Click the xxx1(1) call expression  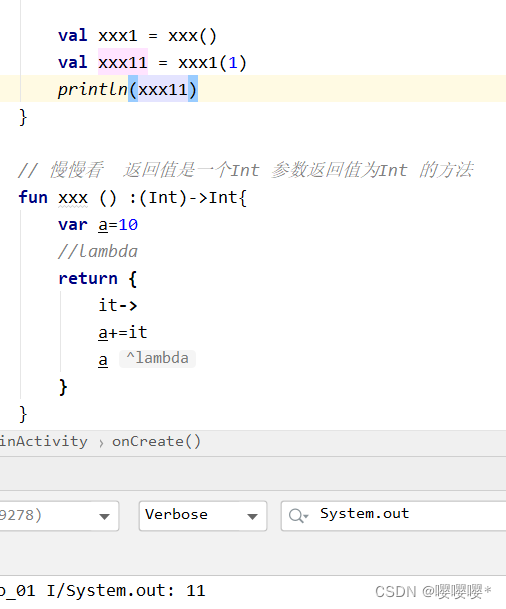click(x=212, y=63)
